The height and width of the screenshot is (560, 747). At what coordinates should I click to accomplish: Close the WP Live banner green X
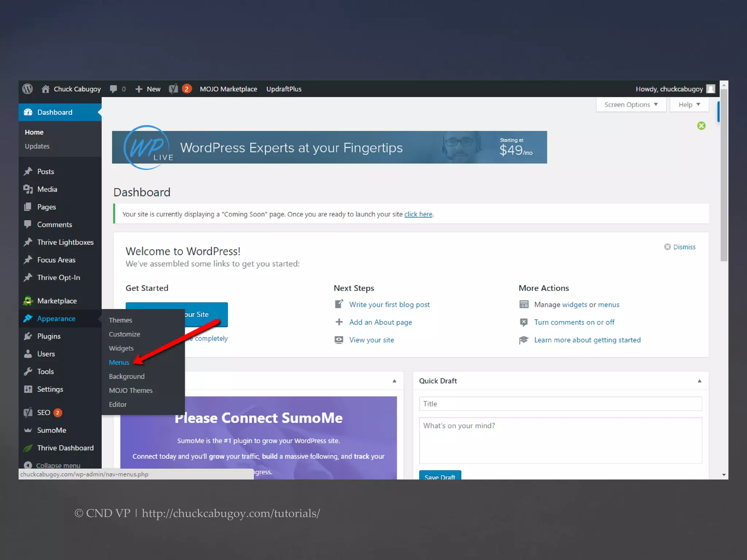(x=701, y=126)
